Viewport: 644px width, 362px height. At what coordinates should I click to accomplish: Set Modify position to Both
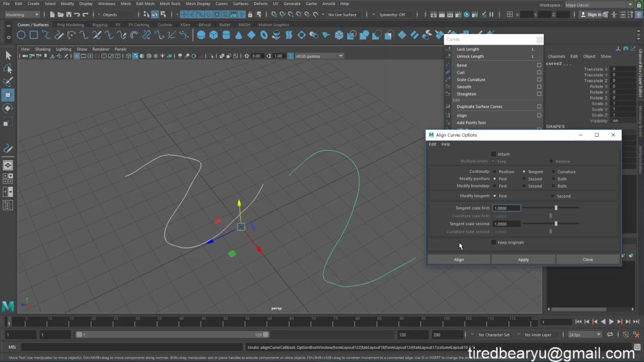coord(553,179)
